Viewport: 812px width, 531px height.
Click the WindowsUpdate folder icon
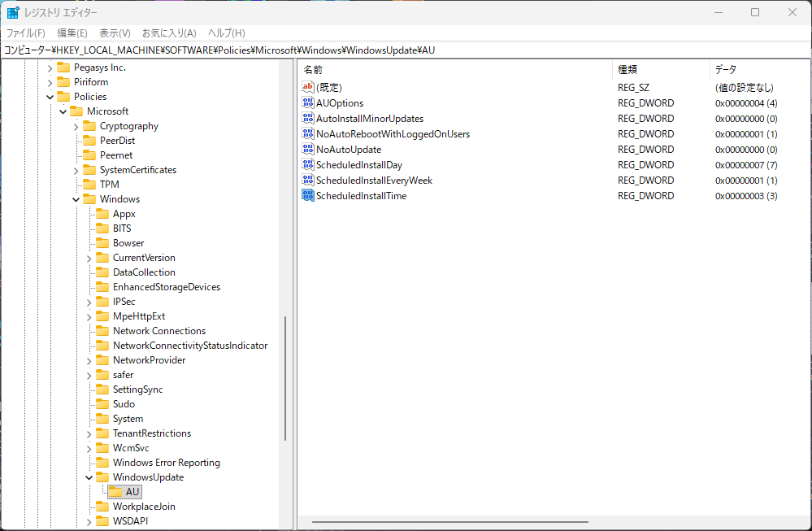tap(102, 477)
